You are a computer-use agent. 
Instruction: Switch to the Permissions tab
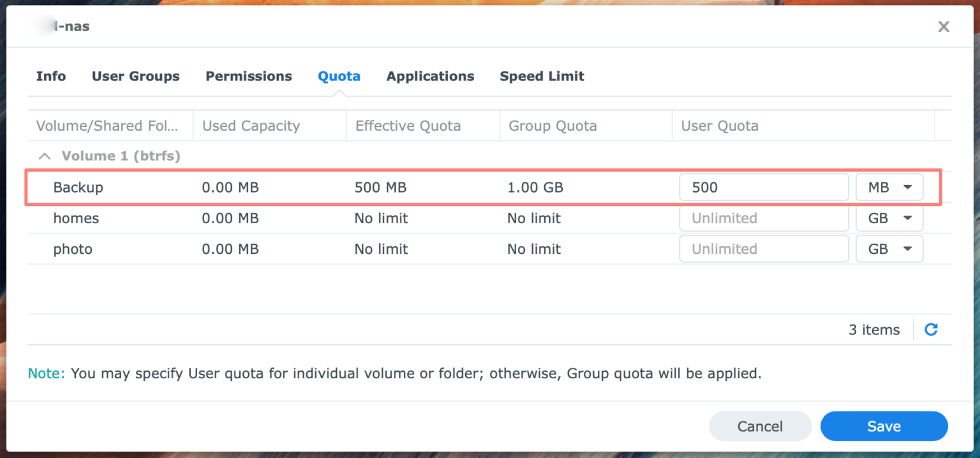point(248,76)
